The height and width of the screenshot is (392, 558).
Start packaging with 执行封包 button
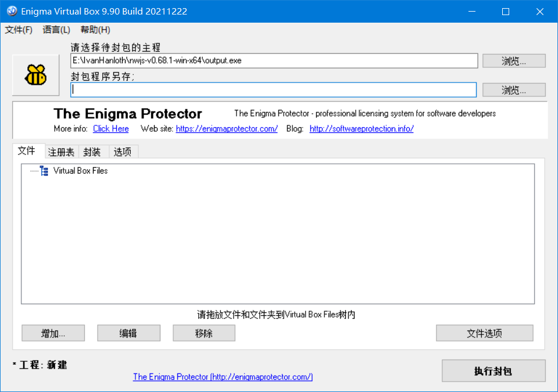click(x=493, y=371)
